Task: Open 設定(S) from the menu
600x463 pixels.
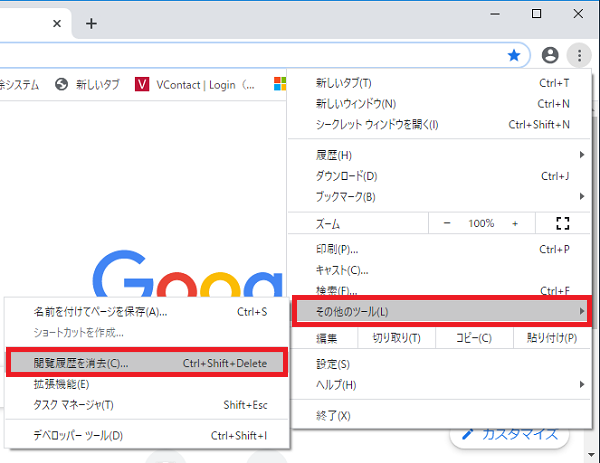Action: pos(439,364)
